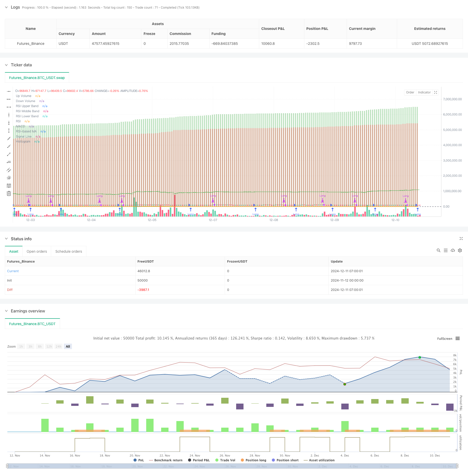The image size is (468, 476).
Task: Click the search icon in Status info
Action: pyautogui.click(x=438, y=250)
